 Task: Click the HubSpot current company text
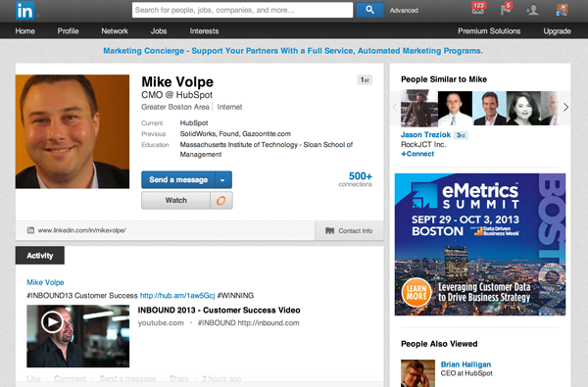click(194, 123)
